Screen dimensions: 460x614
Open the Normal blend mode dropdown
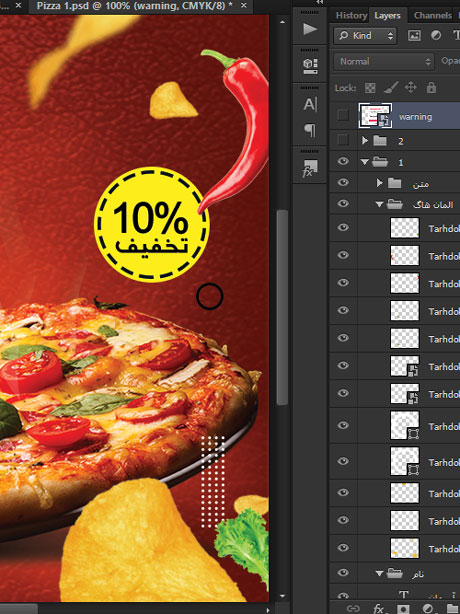pyautogui.click(x=384, y=61)
